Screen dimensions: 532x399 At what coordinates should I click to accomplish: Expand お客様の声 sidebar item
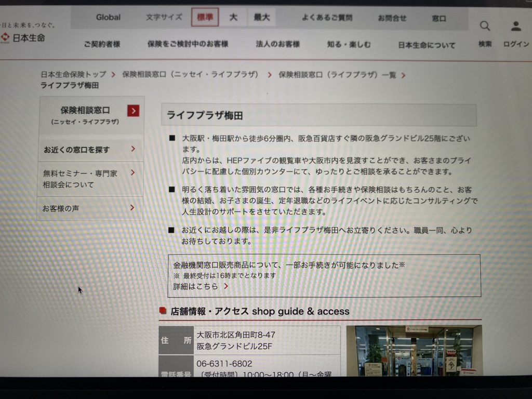[90, 208]
